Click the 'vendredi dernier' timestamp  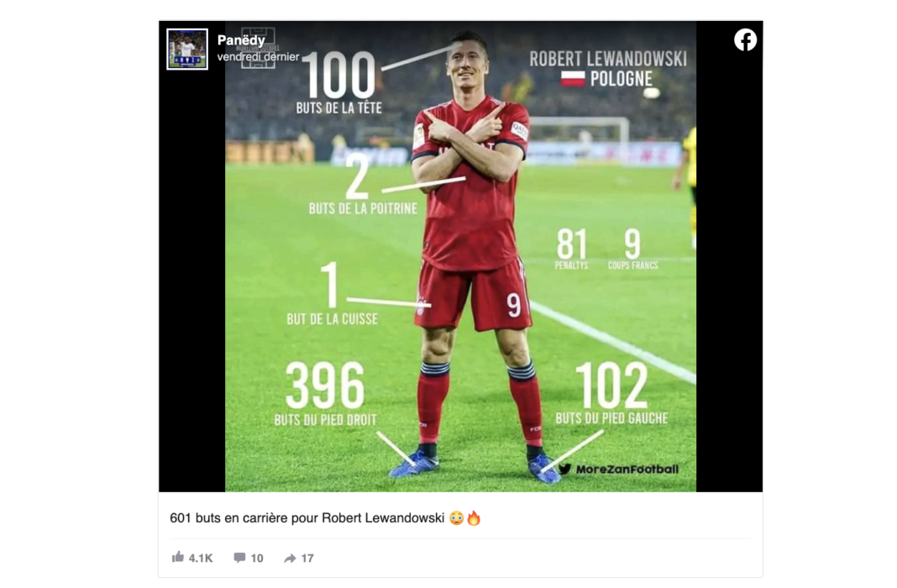258,56
